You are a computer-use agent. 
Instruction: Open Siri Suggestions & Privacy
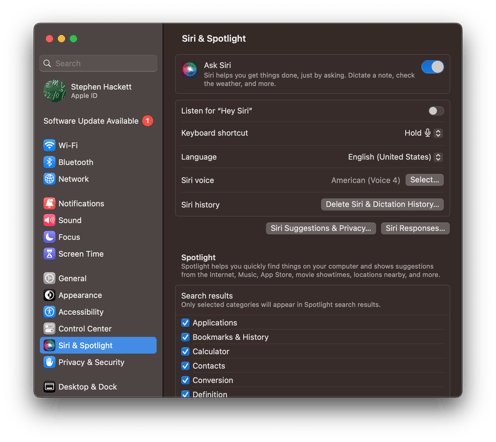tap(321, 228)
